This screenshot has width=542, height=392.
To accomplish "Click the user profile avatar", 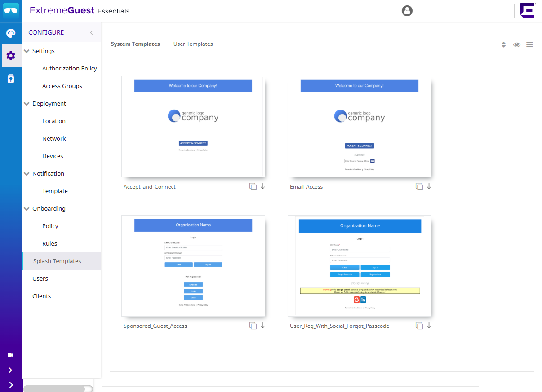I will coord(407,11).
